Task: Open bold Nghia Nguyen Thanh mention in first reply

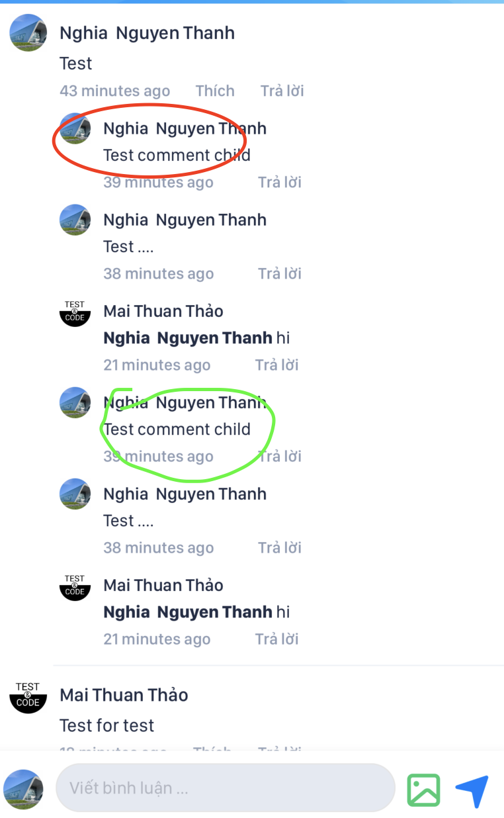Action: [x=188, y=338]
